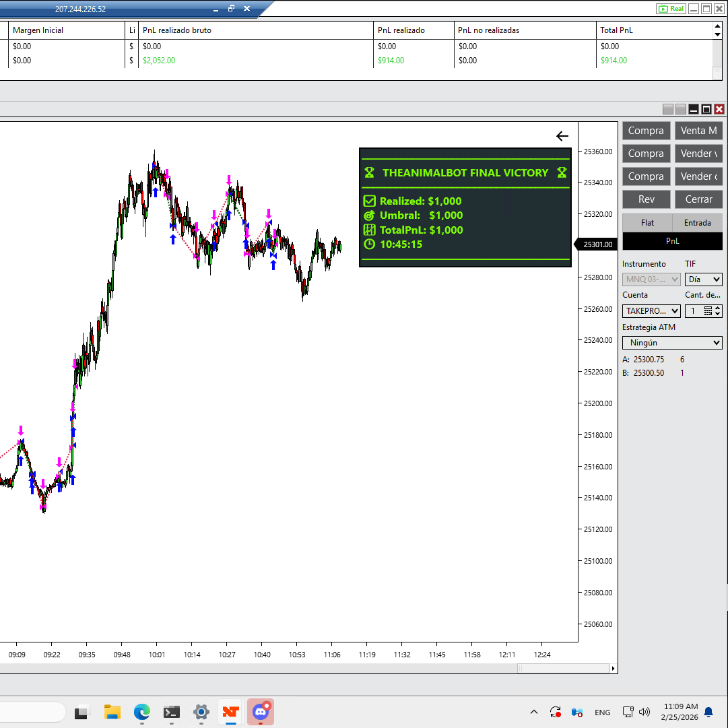The image size is (728, 728).
Task: Click the Task View taskbar icon
Action: tap(81, 712)
